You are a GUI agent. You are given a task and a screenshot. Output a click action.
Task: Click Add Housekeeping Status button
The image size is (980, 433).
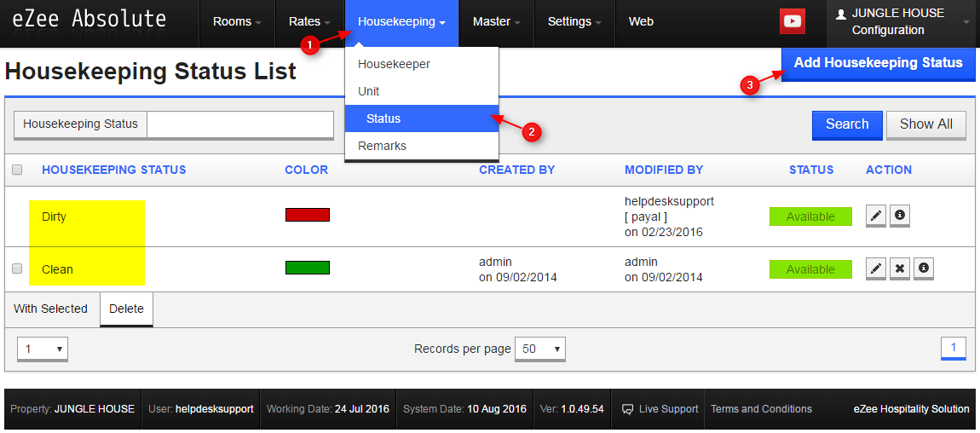click(x=878, y=63)
